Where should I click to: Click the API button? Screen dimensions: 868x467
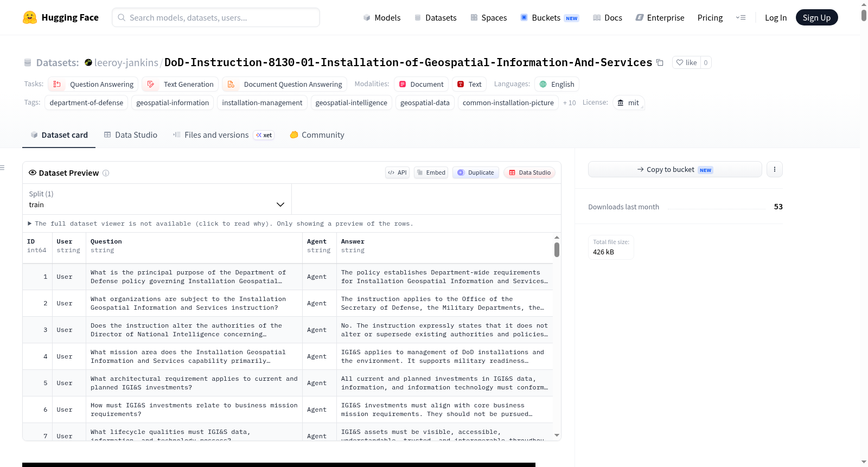(x=397, y=172)
